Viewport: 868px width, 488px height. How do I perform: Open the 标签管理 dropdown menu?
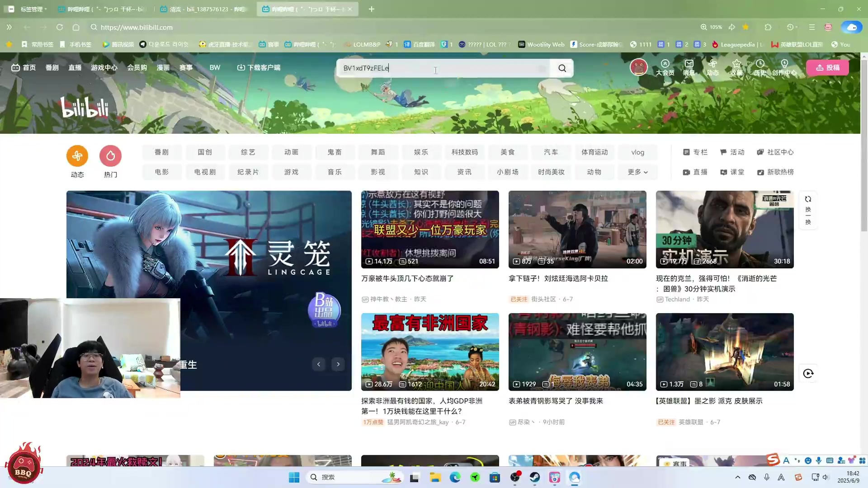32,9
